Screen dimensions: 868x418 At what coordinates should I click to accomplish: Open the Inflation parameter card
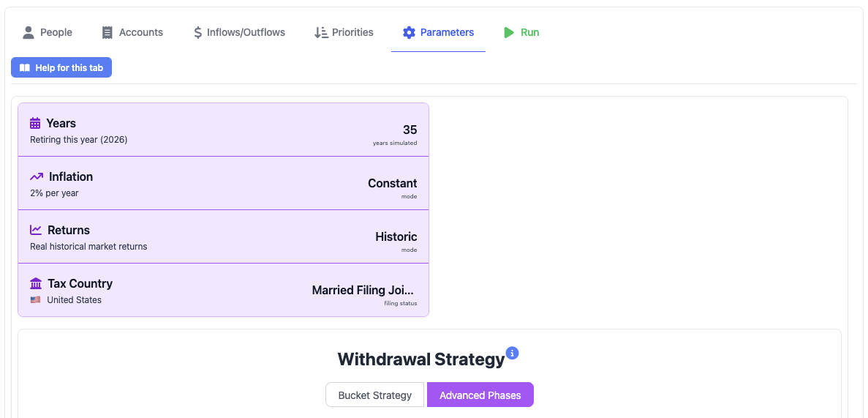tap(223, 184)
